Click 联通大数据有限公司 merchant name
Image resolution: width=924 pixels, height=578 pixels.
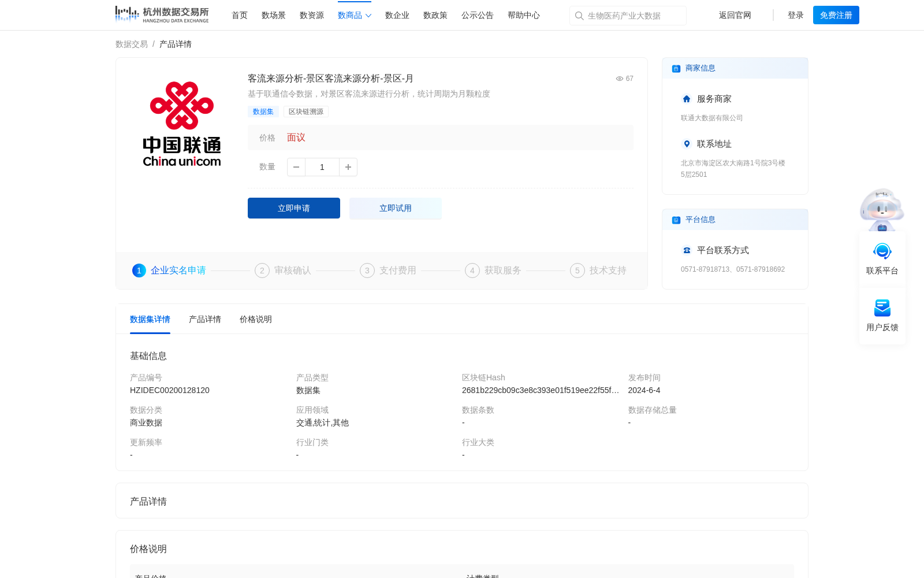tap(712, 118)
